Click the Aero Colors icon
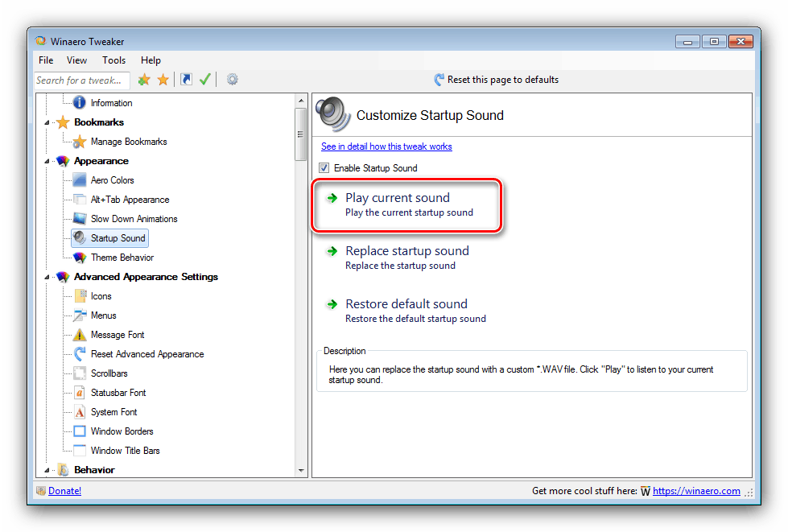 [80, 179]
